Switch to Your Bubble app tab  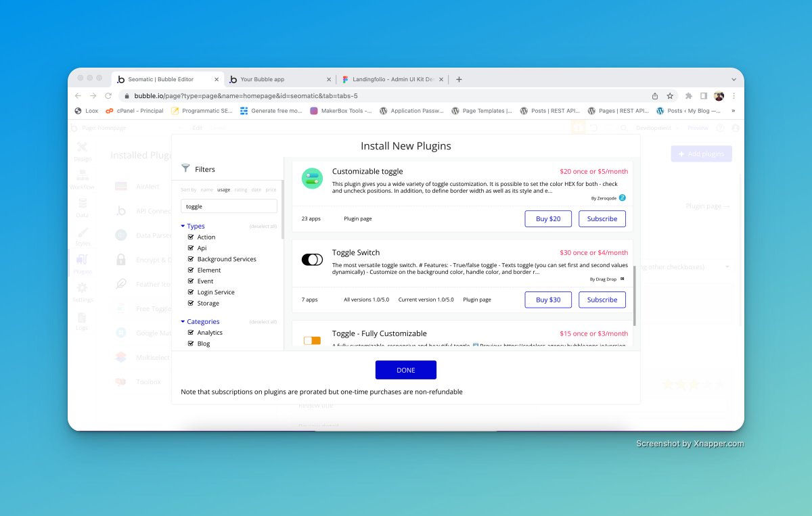click(x=281, y=79)
